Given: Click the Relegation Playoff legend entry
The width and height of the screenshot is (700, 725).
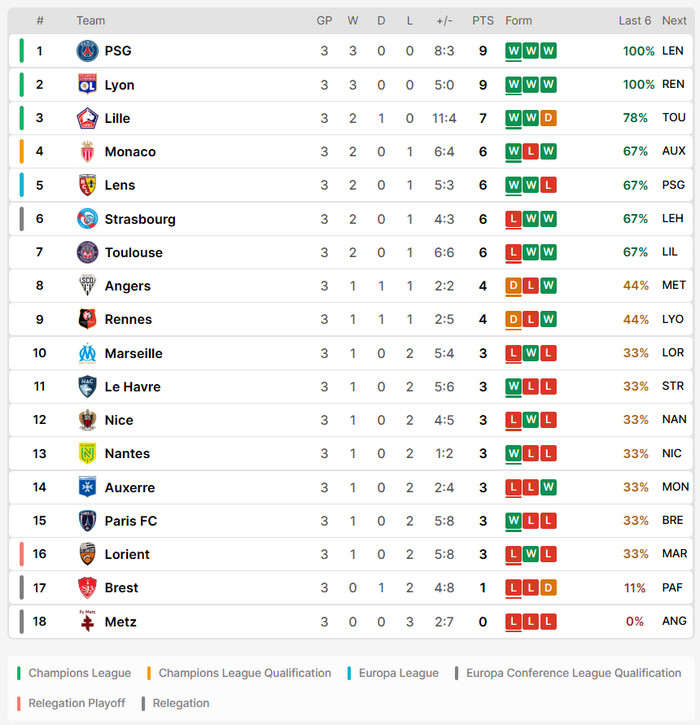Looking at the screenshot, I should coord(76,703).
